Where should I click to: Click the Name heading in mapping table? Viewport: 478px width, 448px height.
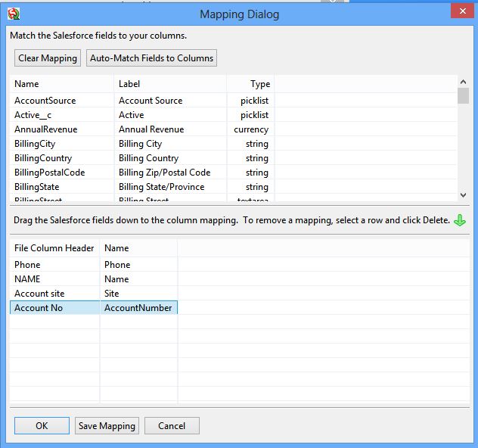(x=138, y=248)
